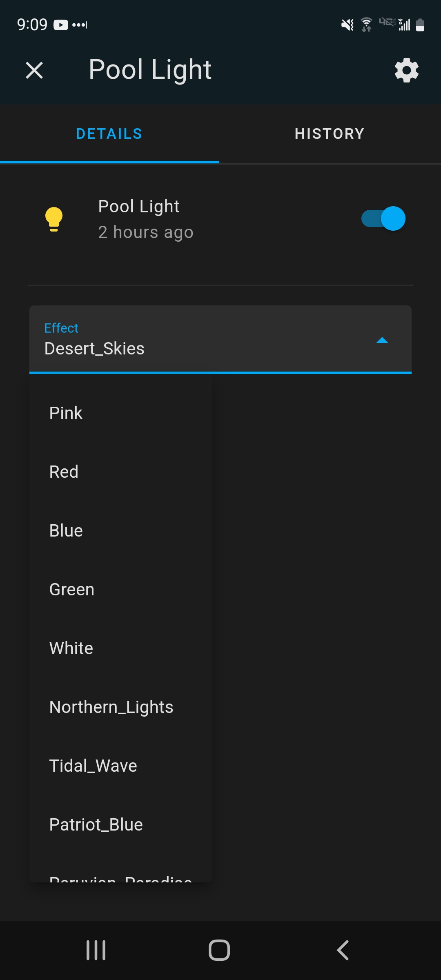The width and height of the screenshot is (441, 980).
Task: Switch to the History tab
Action: (330, 134)
